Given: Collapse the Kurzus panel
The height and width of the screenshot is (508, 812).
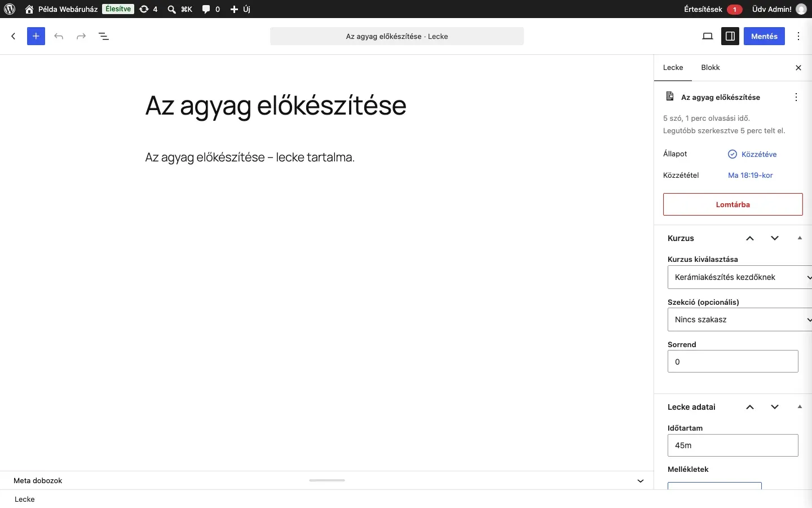Looking at the screenshot, I should pos(800,238).
